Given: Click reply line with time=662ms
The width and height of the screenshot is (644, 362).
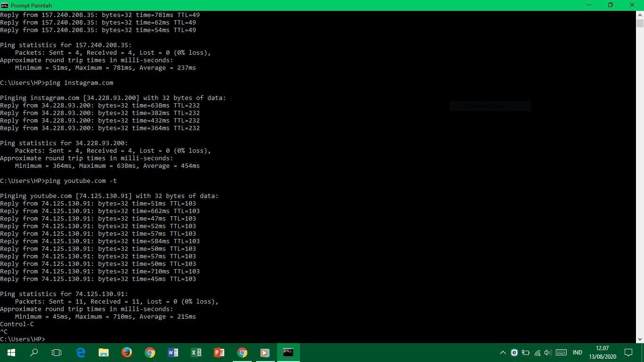Looking at the screenshot, I should point(100,211).
